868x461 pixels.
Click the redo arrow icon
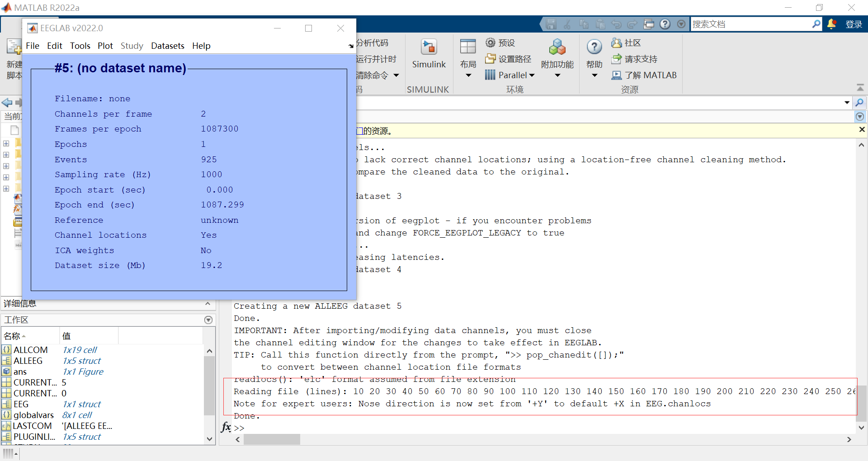click(632, 24)
